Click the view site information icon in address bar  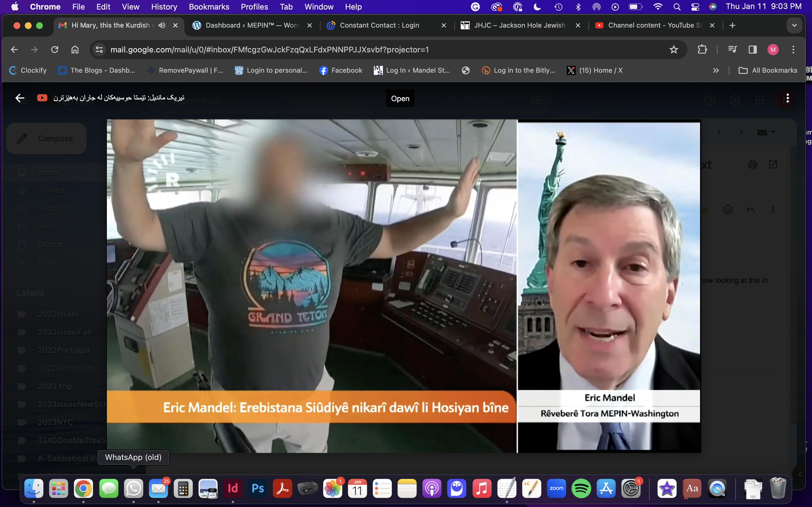tap(99, 50)
